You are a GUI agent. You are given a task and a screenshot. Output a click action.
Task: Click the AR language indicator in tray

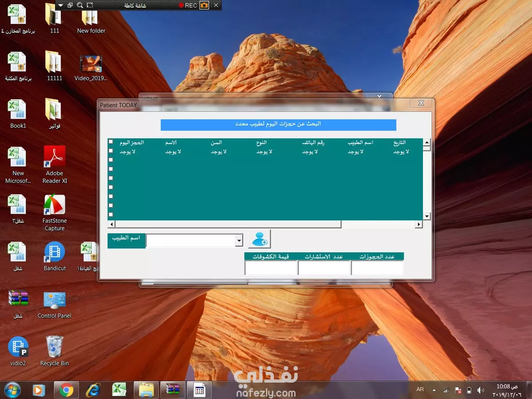coord(420,390)
